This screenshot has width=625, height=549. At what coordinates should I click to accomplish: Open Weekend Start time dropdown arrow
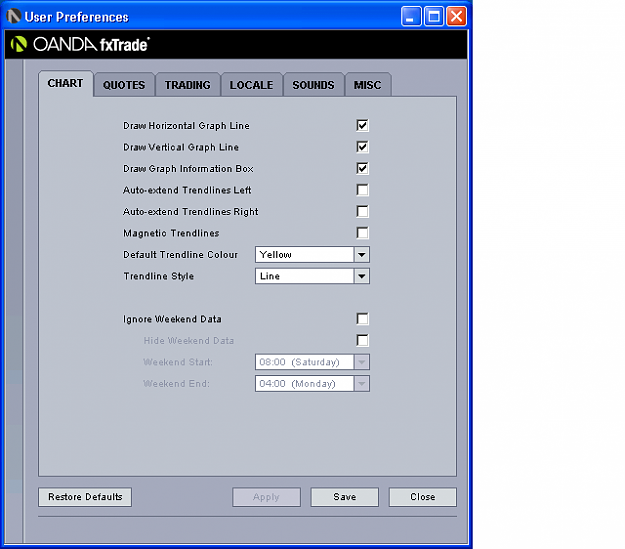pos(362,362)
